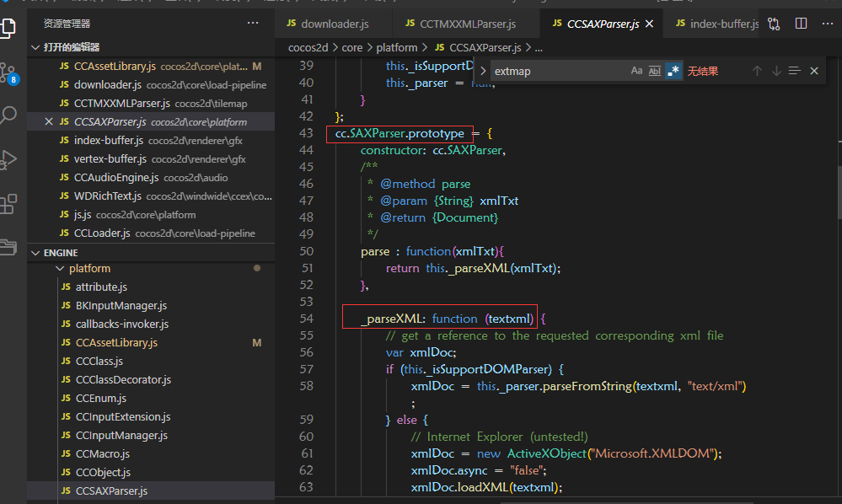Toggle match case in find widget
Viewport: 842px width, 504px height.
click(637, 71)
